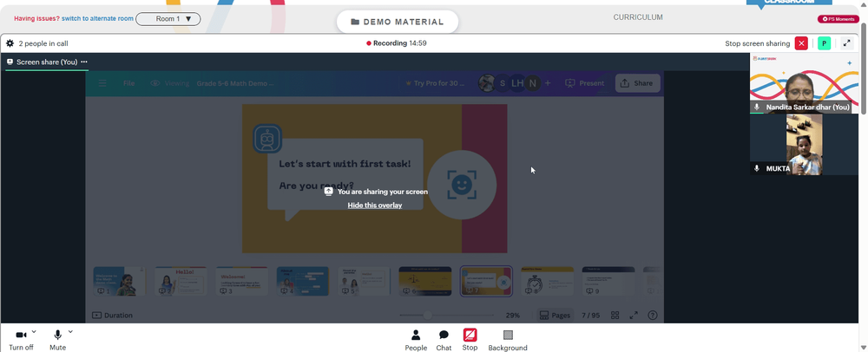Open Canva hamburger menu icon
The height and width of the screenshot is (352, 868).
click(102, 83)
